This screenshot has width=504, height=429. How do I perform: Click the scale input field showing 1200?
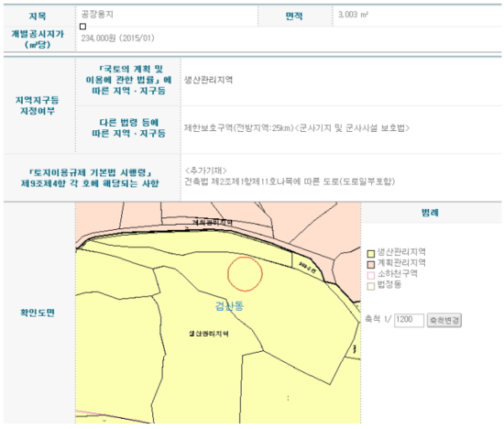[x=409, y=320]
